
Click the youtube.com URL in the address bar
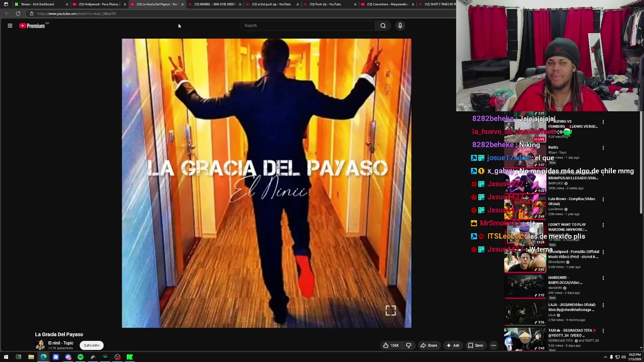[76, 14]
